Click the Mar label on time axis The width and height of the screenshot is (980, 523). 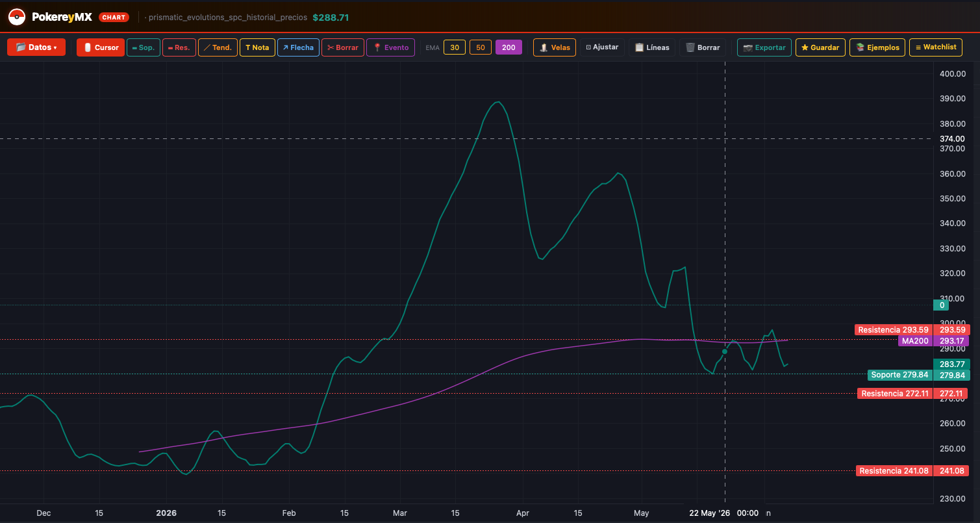(x=400, y=513)
